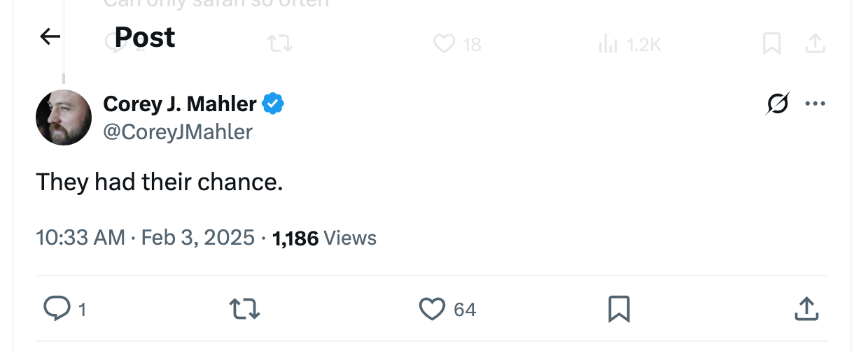This screenshot has width=868, height=351.
Task: Click the "They had their chance." post text
Action: point(160,182)
